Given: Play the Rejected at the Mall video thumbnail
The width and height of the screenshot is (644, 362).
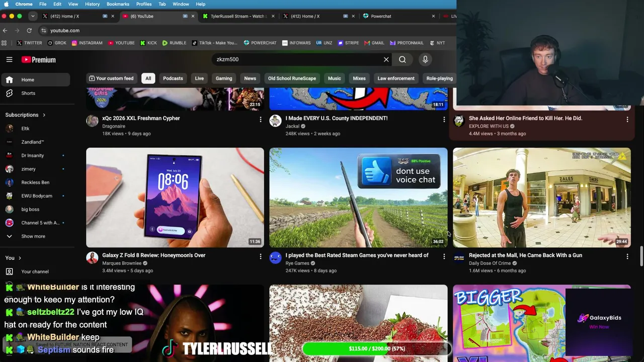Looking at the screenshot, I should pyautogui.click(x=541, y=197).
